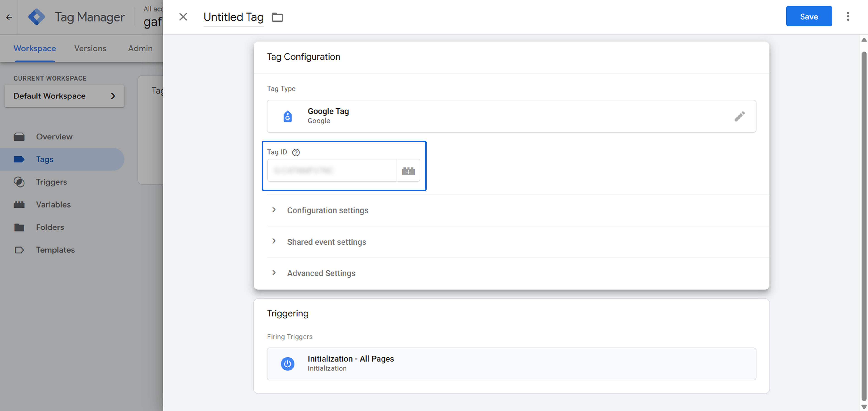The width and height of the screenshot is (868, 411).
Task: Rename the Untitled Tag title
Action: click(x=234, y=17)
